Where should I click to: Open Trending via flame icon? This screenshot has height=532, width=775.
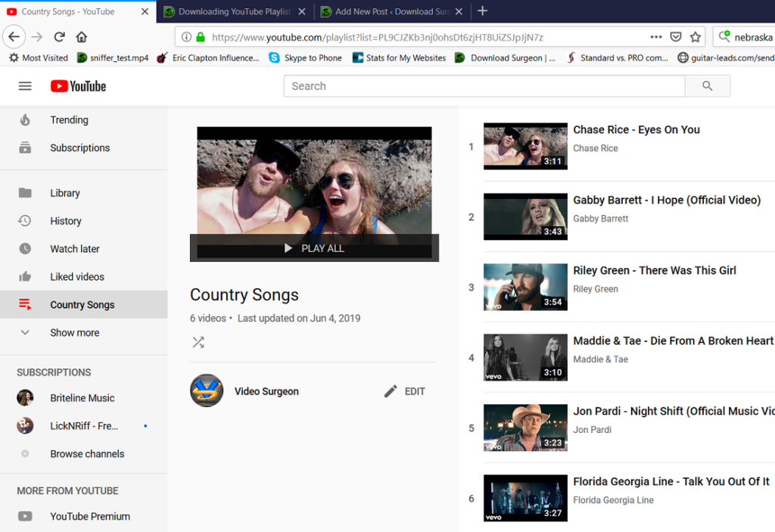pos(25,120)
